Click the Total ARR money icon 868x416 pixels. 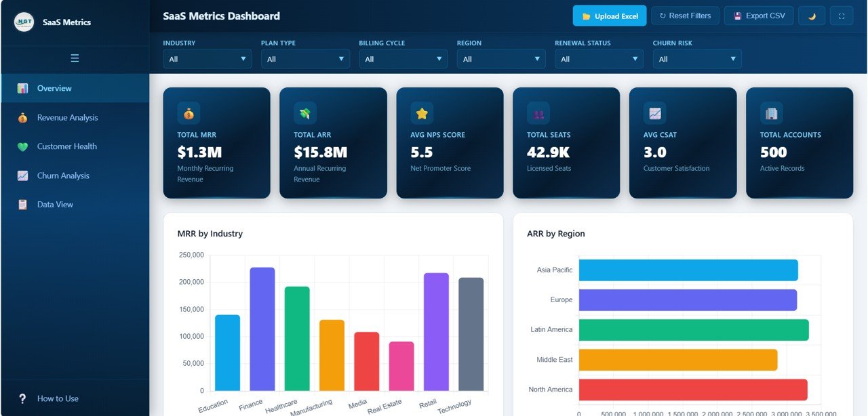pyautogui.click(x=304, y=112)
